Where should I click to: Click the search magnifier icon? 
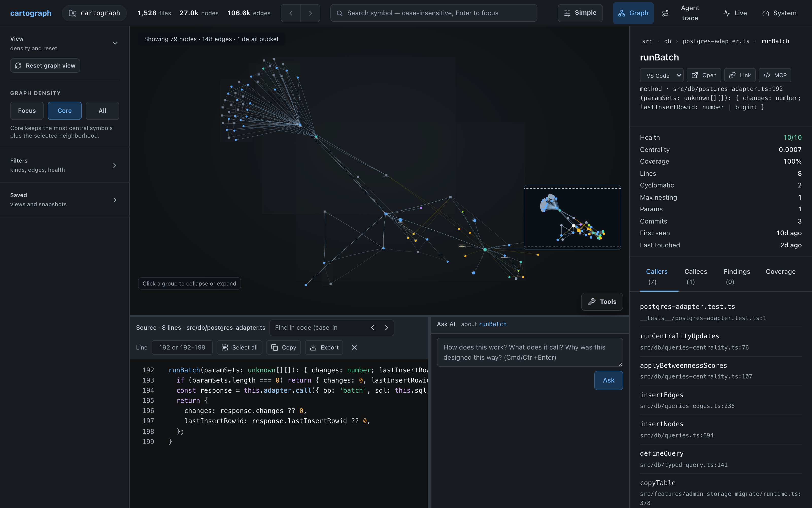[340, 13]
